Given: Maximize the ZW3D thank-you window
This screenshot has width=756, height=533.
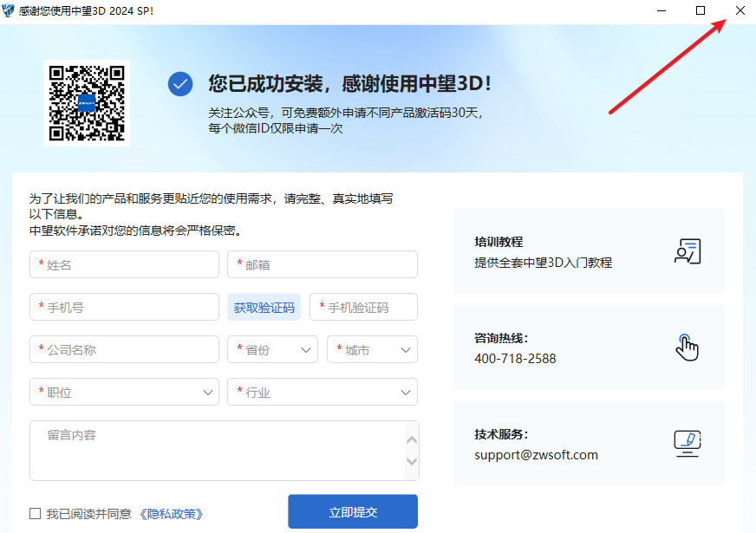Looking at the screenshot, I should pyautogui.click(x=701, y=10).
